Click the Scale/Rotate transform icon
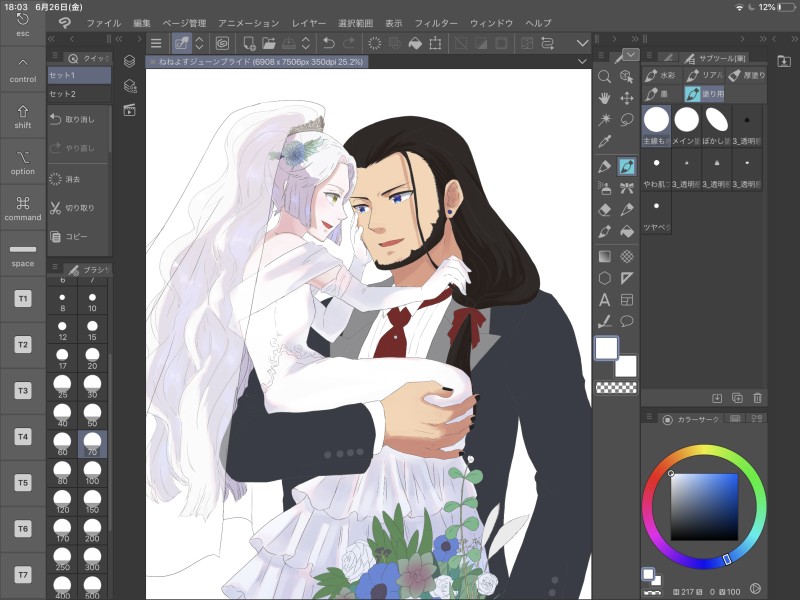800x600 pixels. (435, 43)
